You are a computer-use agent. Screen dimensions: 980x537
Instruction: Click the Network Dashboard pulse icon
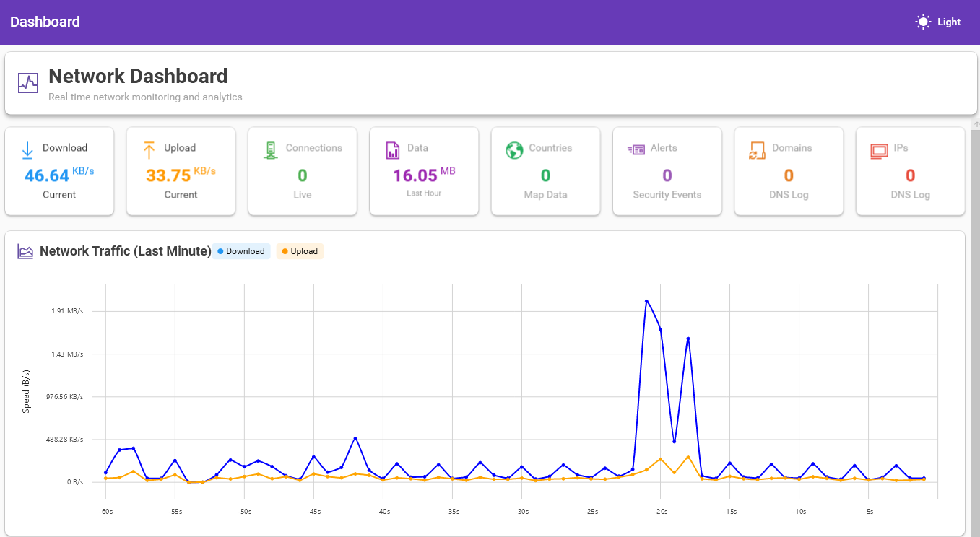28,83
